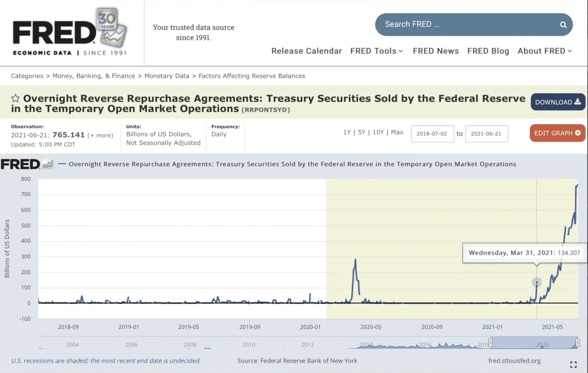The image size is (588, 373).
Task: Click the 'Updated: 5:00 PM CDT' text
Action: coord(43,145)
